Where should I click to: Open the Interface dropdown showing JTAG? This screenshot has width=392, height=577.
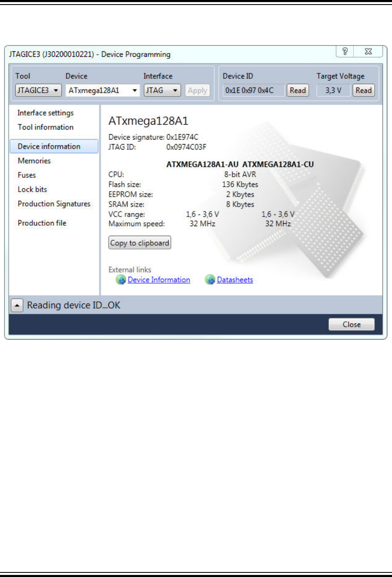click(x=162, y=90)
